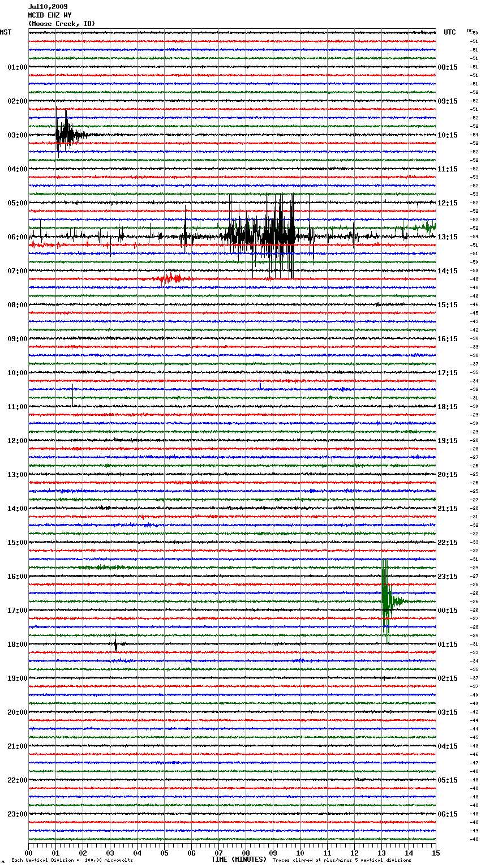The width and height of the screenshot is (481, 868).
Task: Select the '12:00' MST hour label
Action: tap(18, 441)
